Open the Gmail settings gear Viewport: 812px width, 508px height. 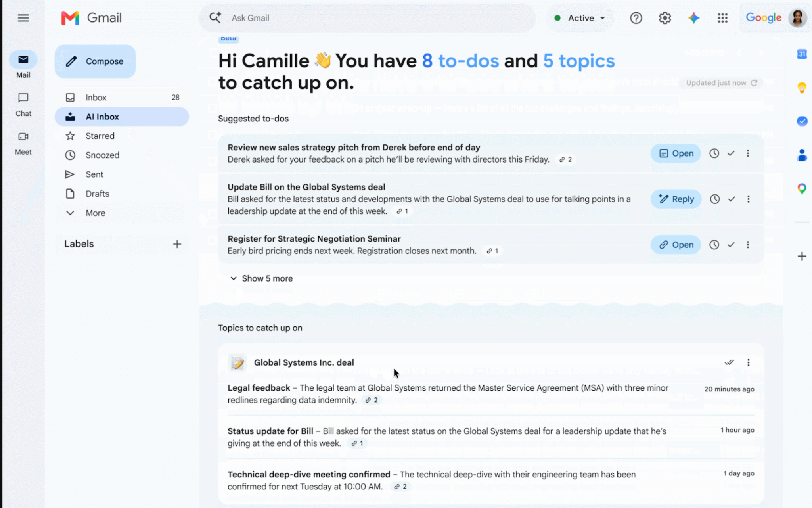click(665, 18)
